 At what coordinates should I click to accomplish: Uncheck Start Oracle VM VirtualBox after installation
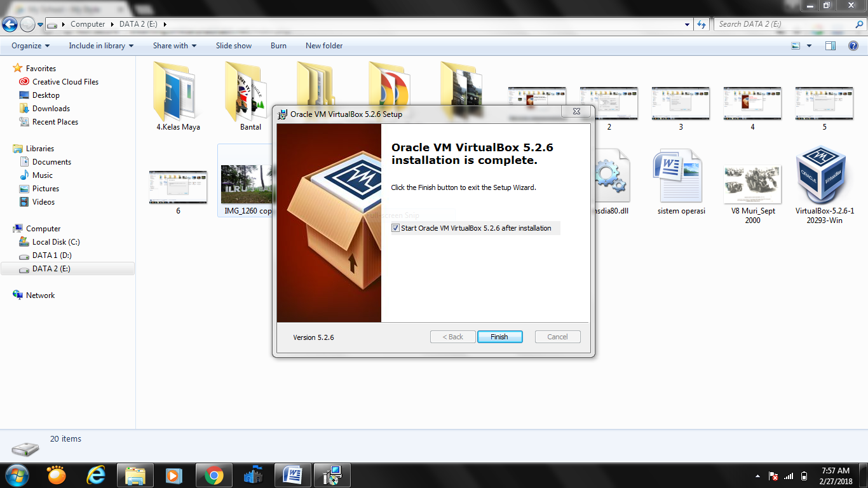[x=395, y=228]
